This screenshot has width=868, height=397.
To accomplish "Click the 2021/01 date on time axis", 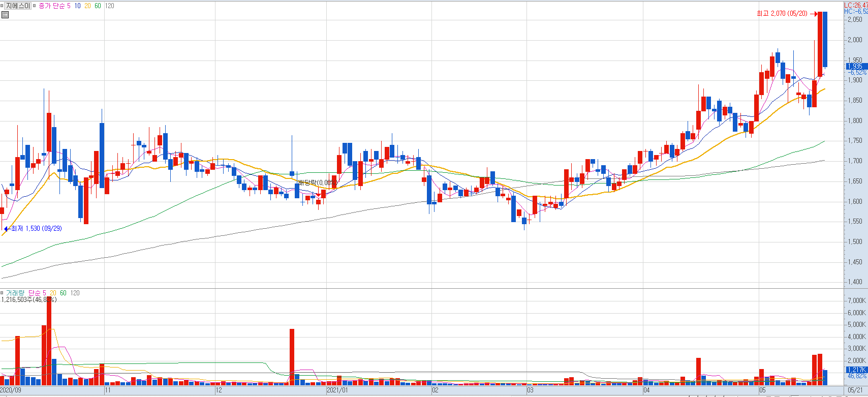I will (x=337, y=390).
